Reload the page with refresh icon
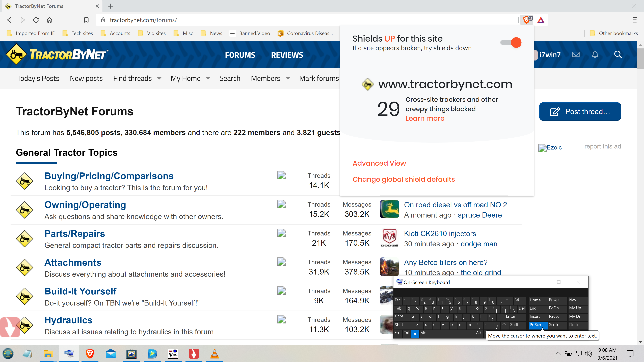Viewport: 644px width, 362px height. click(x=36, y=20)
